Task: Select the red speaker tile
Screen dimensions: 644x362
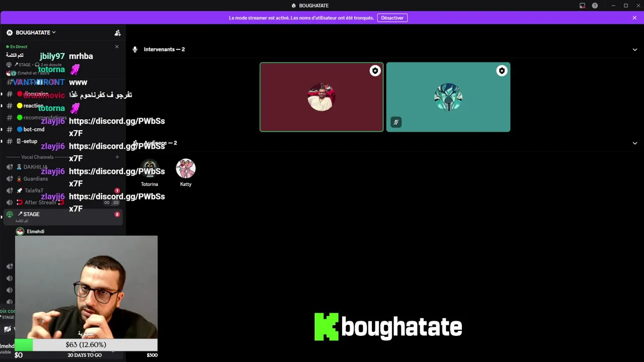Action: tap(321, 97)
